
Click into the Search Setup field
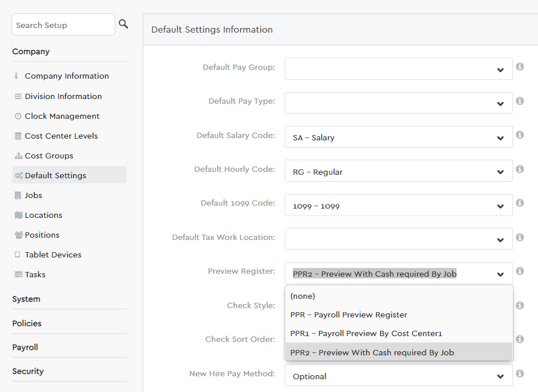click(63, 25)
